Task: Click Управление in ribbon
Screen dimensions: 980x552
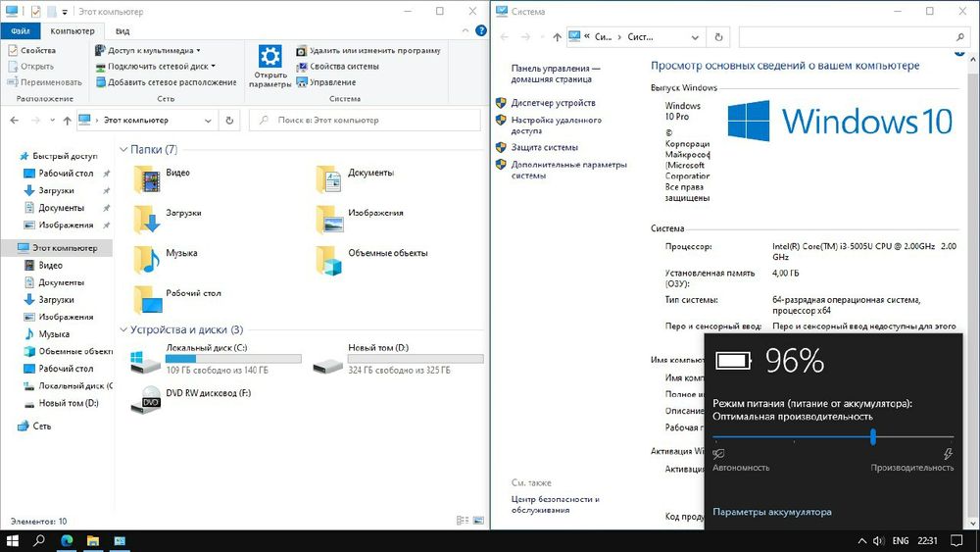Action: 326,82
